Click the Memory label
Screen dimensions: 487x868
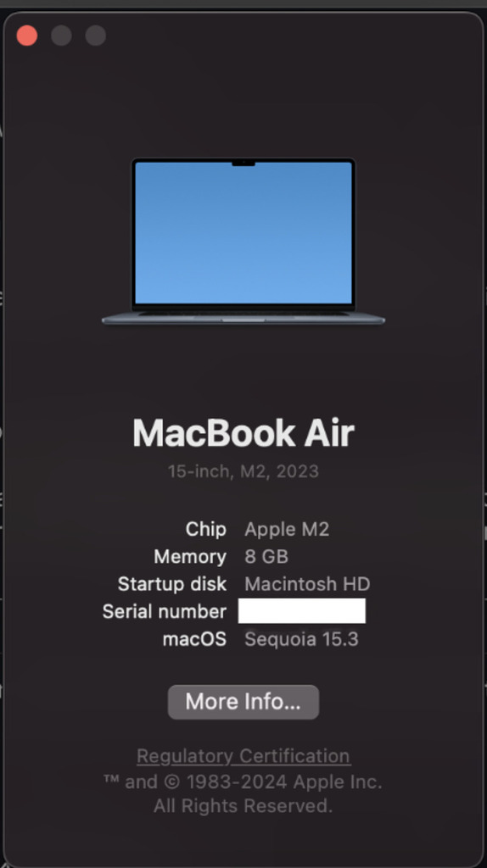point(190,556)
